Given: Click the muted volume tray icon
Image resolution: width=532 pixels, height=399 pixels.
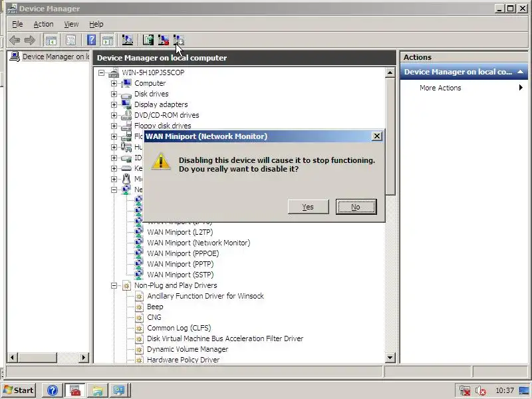Looking at the screenshot, I should pyautogui.click(x=480, y=391).
